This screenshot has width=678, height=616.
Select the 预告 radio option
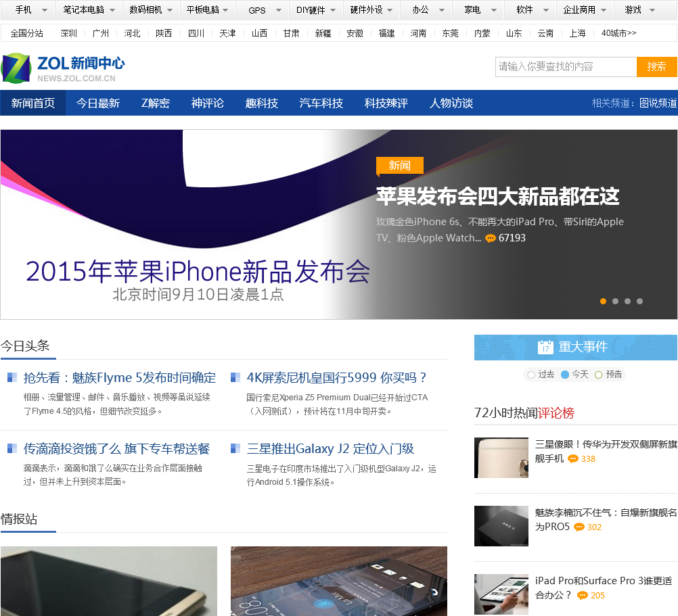(598, 375)
